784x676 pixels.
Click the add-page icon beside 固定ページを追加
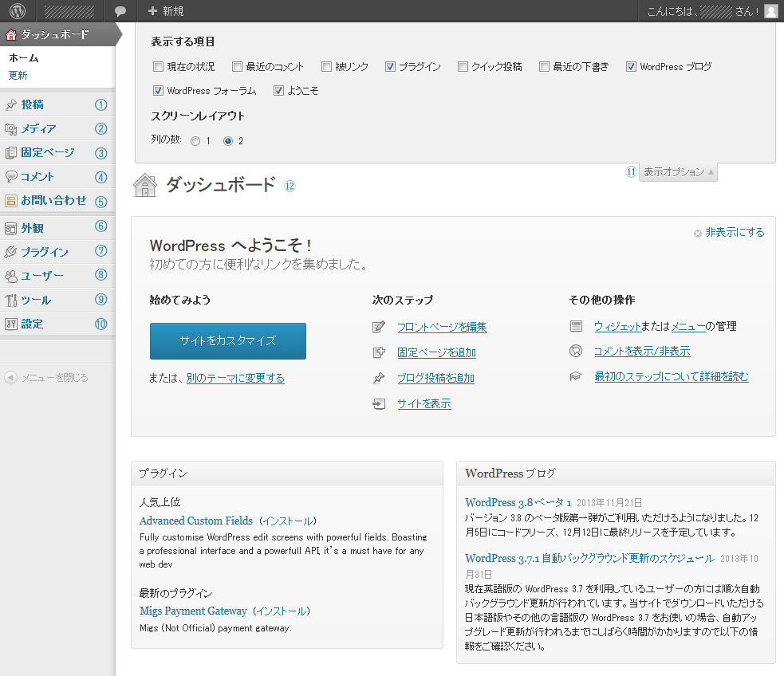379,352
